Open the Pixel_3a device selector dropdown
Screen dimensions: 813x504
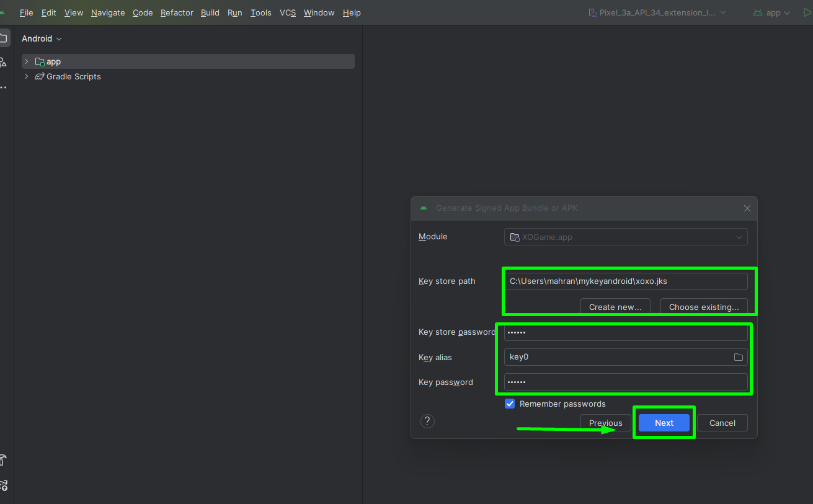click(657, 12)
